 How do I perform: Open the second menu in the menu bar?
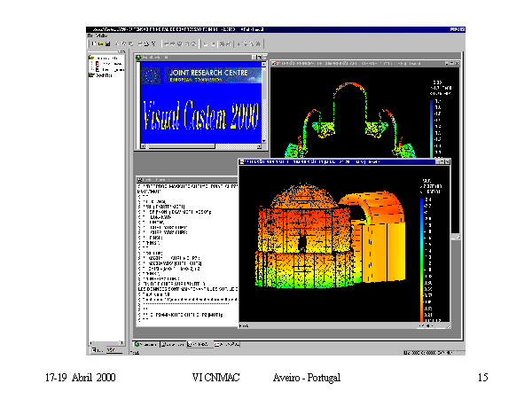pyautogui.click(x=101, y=35)
